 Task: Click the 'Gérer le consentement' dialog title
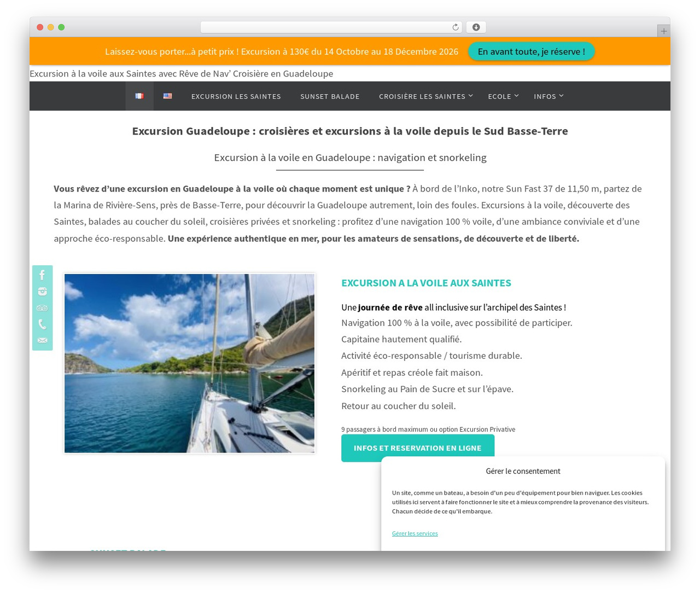[x=523, y=471]
